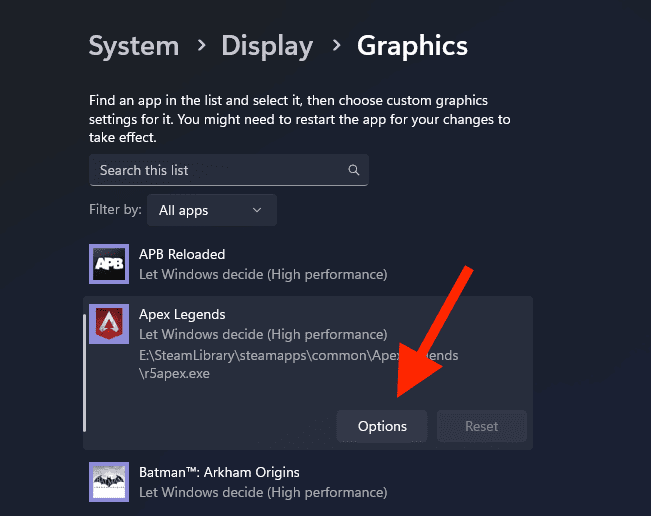Click the Batman Arkham Origins app icon

coord(108,481)
